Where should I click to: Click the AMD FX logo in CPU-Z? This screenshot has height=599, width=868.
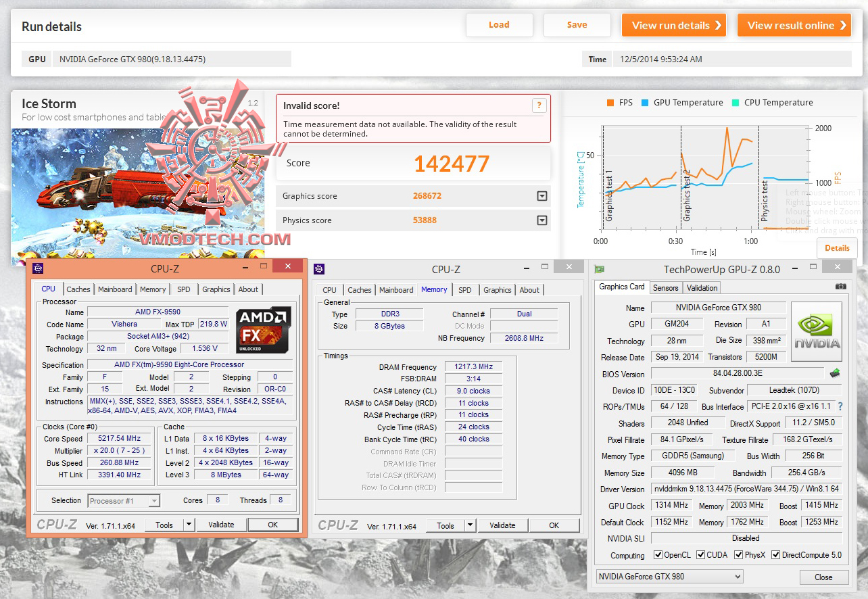[x=264, y=330]
